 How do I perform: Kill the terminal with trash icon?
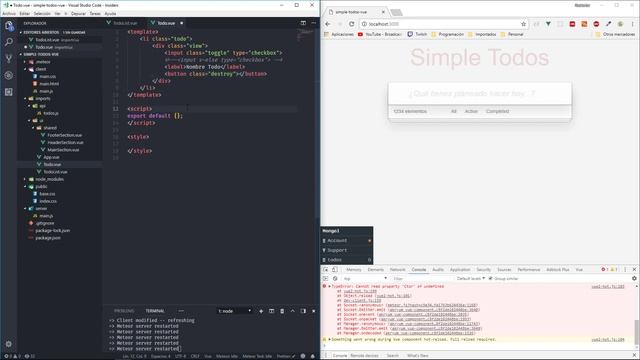point(282,311)
